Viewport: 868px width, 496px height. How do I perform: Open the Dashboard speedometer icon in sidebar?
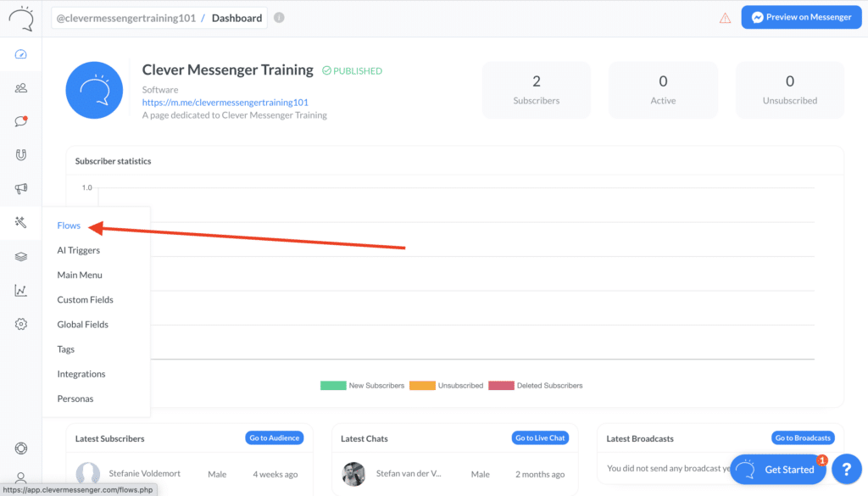[x=21, y=55]
